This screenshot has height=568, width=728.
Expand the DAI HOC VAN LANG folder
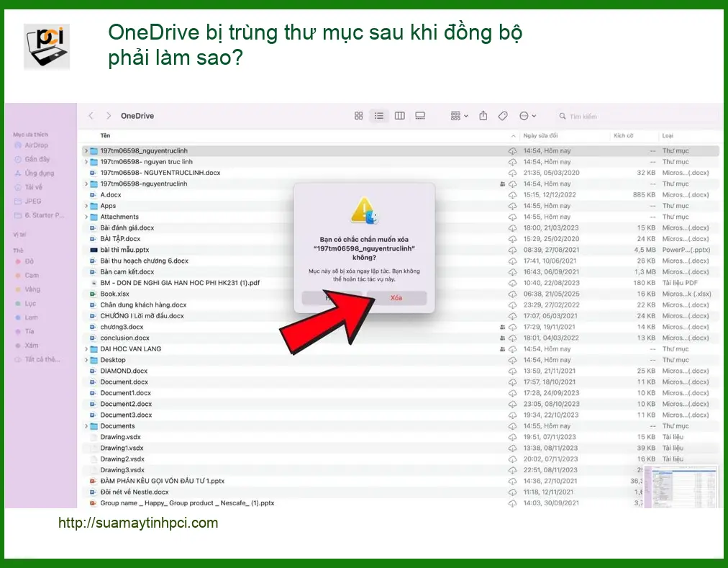(x=86, y=349)
